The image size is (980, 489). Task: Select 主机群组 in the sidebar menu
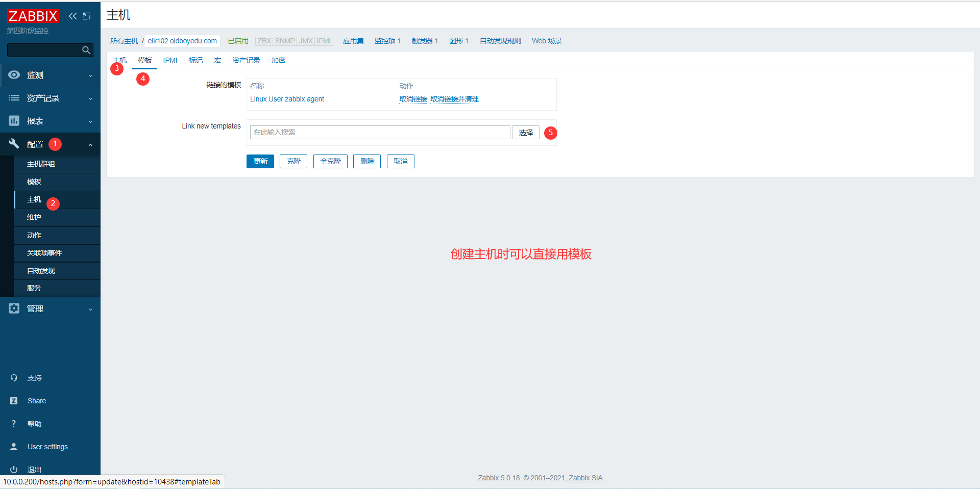click(40, 164)
